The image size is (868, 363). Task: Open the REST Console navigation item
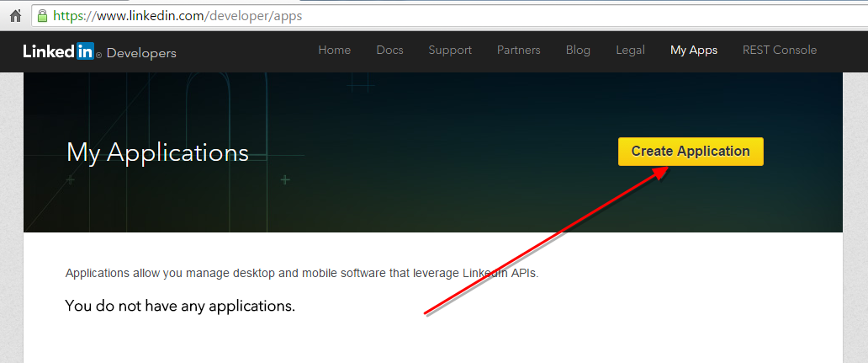pyautogui.click(x=780, y=50)
